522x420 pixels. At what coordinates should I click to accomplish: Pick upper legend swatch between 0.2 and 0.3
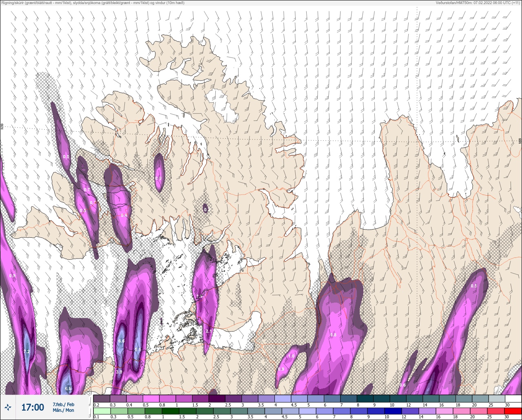pos(102,398)
